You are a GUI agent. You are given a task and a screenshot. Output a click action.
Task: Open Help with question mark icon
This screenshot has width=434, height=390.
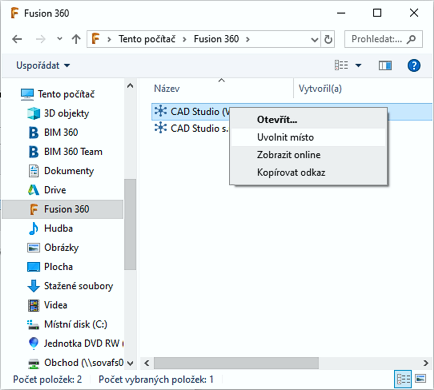click(414, 65)
